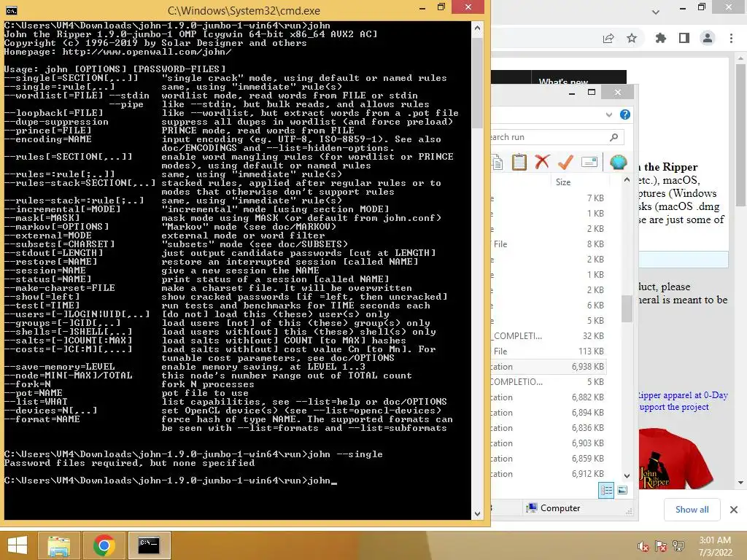Viewport: 747px width, 560px height.
Task: Select the file row sized 32 KB
Action: click(x=549, y=336)
